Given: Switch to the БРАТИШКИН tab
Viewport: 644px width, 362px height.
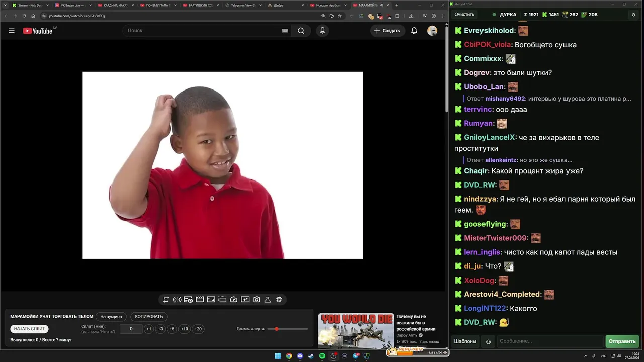Looking at the screenshot, I should coord(201,5).
